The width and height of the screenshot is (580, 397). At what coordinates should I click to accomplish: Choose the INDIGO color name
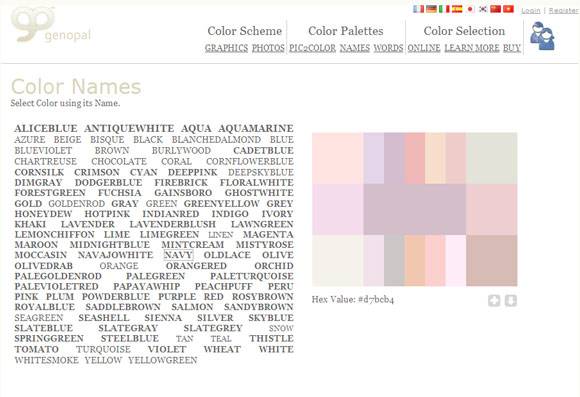pyautogui.click(x=230, y=214)
